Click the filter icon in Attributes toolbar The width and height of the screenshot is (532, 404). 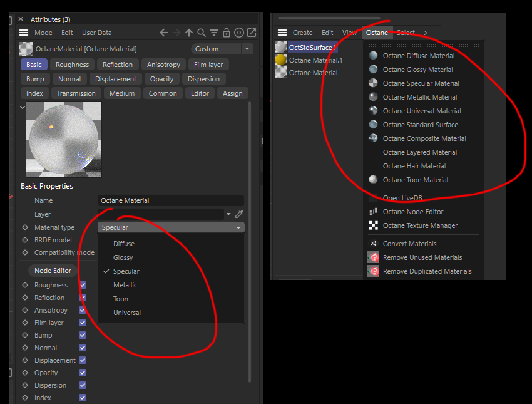point(214,33)
